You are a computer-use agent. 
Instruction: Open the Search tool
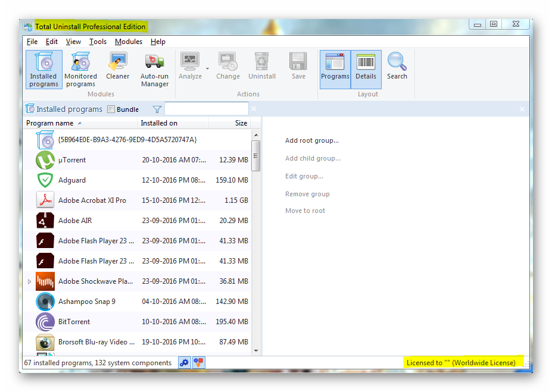pos(397,66)
